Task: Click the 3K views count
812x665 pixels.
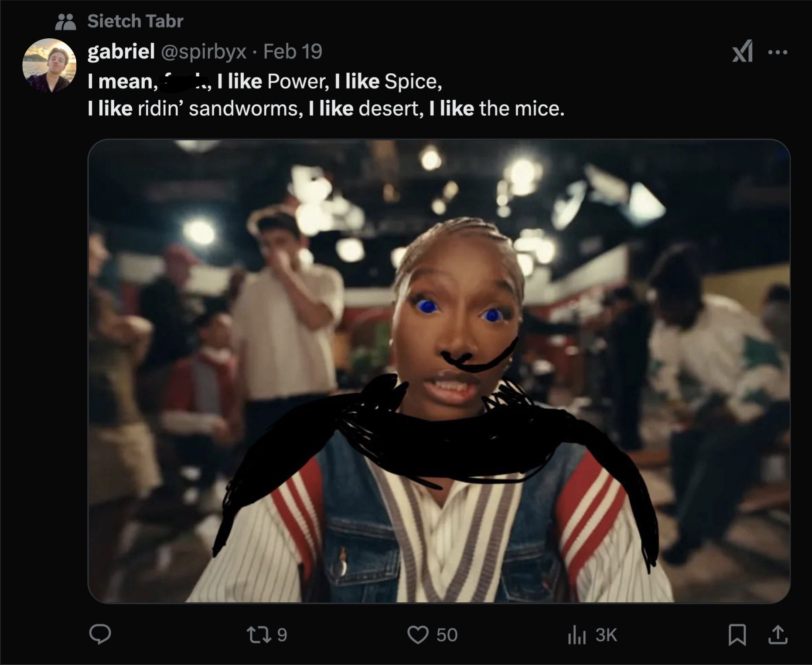Action: point(606,635)
